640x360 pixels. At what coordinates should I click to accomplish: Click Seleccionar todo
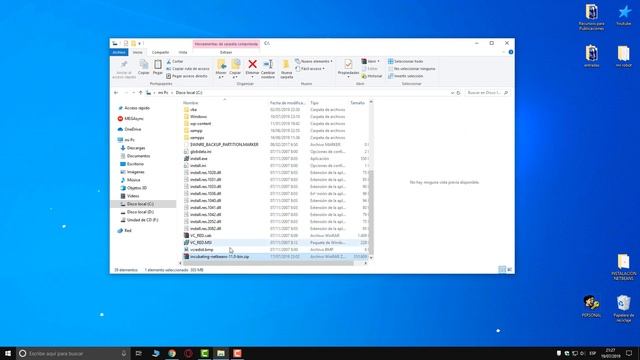405,61
